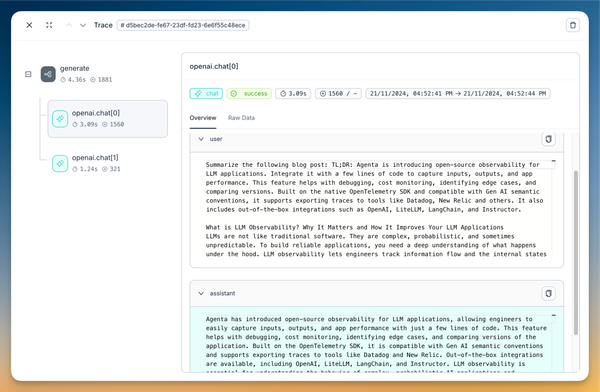Click the 1560 token count tag
This screenshot has height=392, width=600.
[x=338, y=93]
